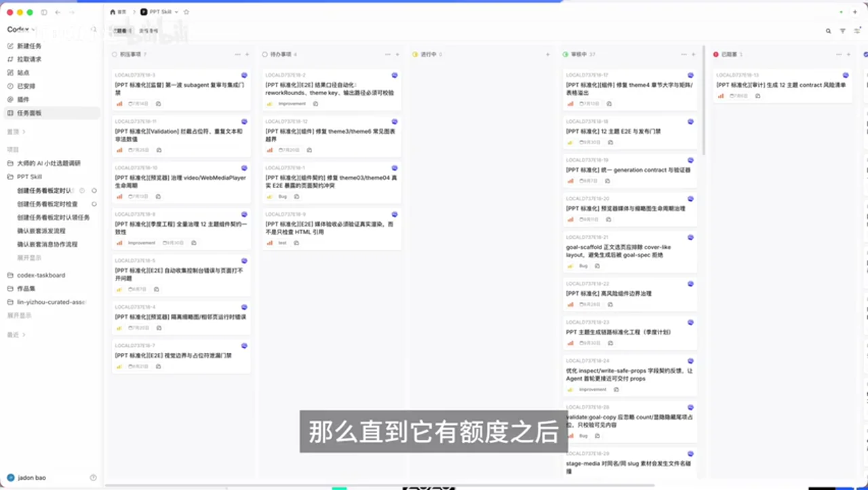Screen dimensions: 868x490
Task: Click the 审核中 column vertical scrollbar
Action: pyautogui.click(x=704, y=102)
